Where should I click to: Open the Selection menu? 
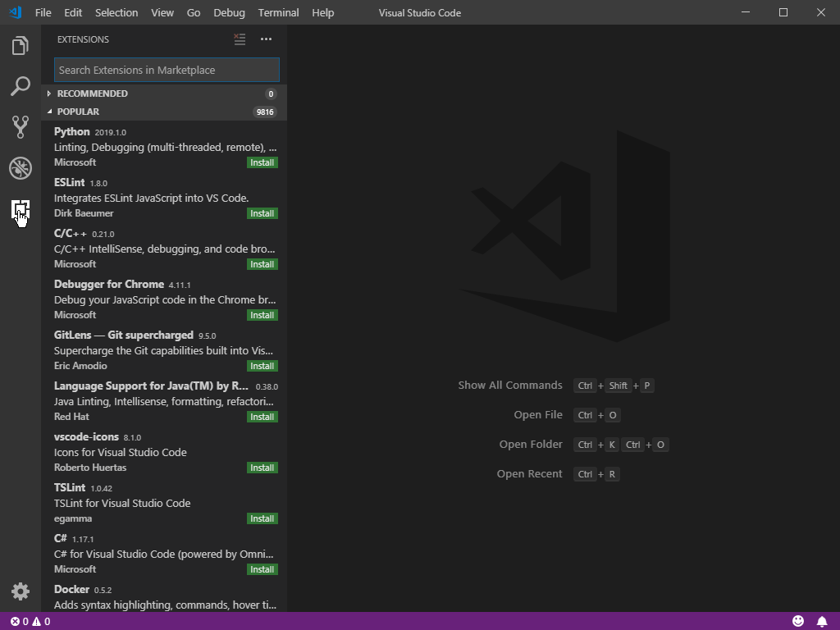pos(116,12)
